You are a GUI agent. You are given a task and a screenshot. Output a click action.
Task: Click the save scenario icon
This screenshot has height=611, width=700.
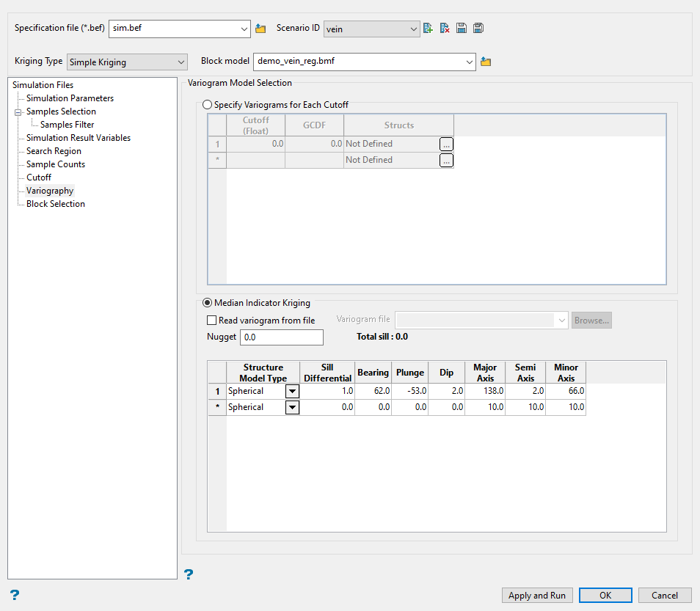[462, 29]
